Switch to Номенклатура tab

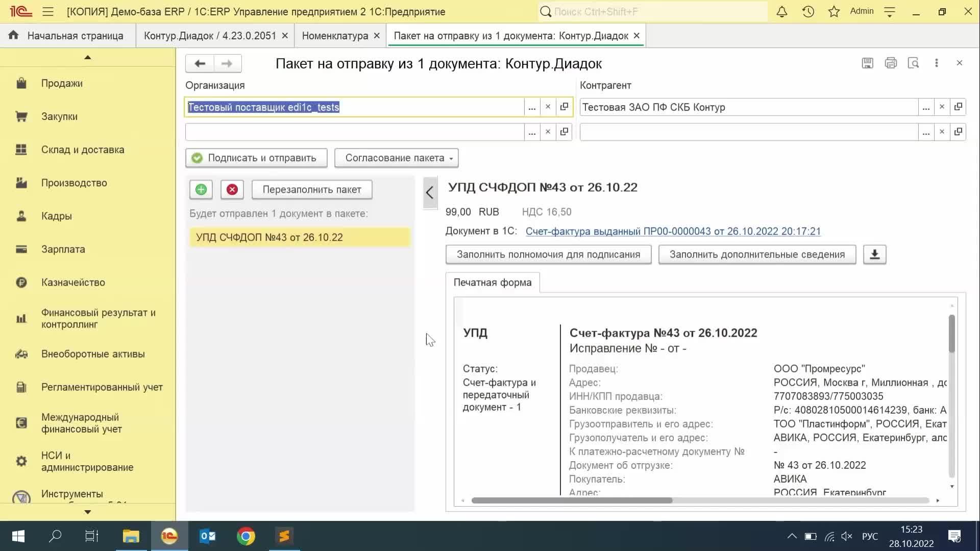[x=335, y=36]
